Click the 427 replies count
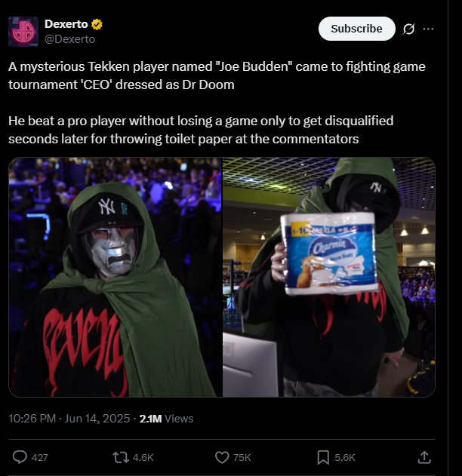Screen dimensions: 462x476 pyautogui.click(x=40, y=457)
